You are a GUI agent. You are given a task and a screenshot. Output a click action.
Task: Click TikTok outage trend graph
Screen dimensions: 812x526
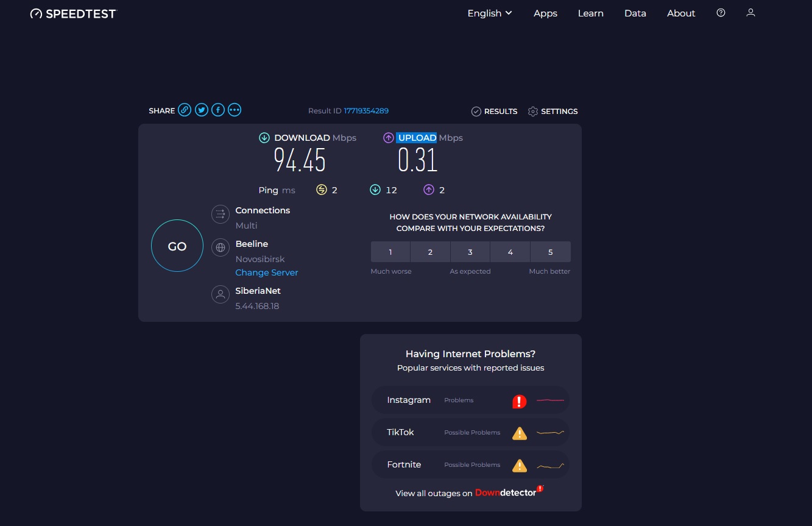pyautogui.click(x=550, y=433)
